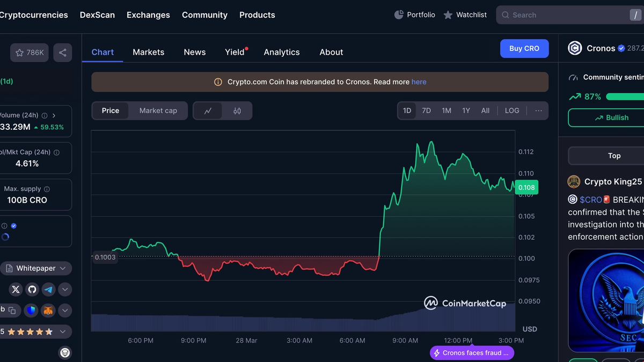Image resolution: width=644 pixels, height=362 pixels.
Task: Click the 0.1003 opening price label
Action: [x=105, y=257]
